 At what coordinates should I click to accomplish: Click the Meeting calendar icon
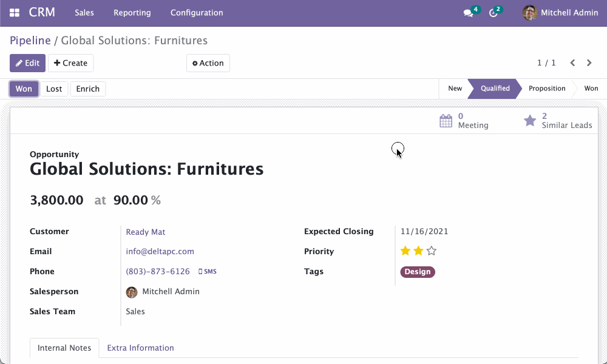coord(446,121)
